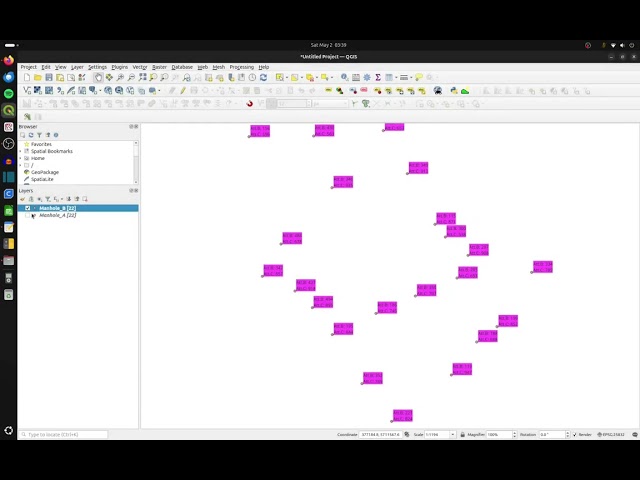This screenshot has width=640, height=480.
Task: Expand the root "/" folder node
Action: coord(20,165)
